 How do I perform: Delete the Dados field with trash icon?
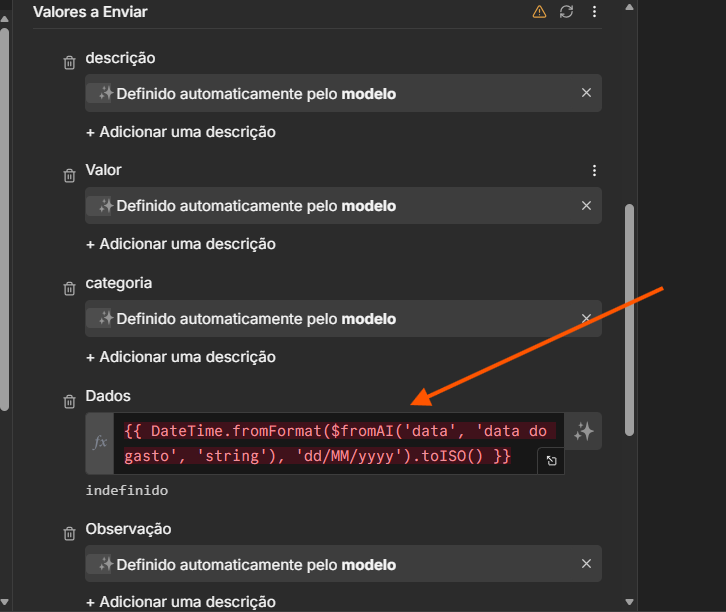coord(70,401)
